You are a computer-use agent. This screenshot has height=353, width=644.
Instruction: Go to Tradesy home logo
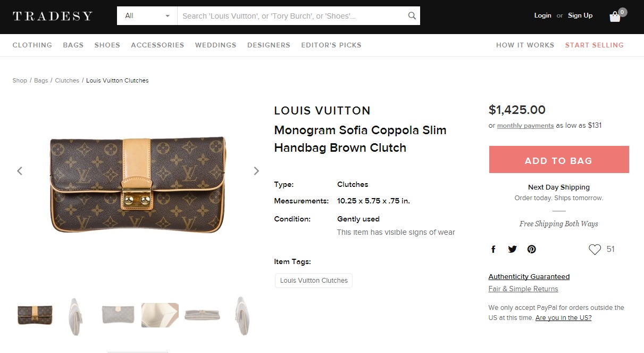[52, 16]
